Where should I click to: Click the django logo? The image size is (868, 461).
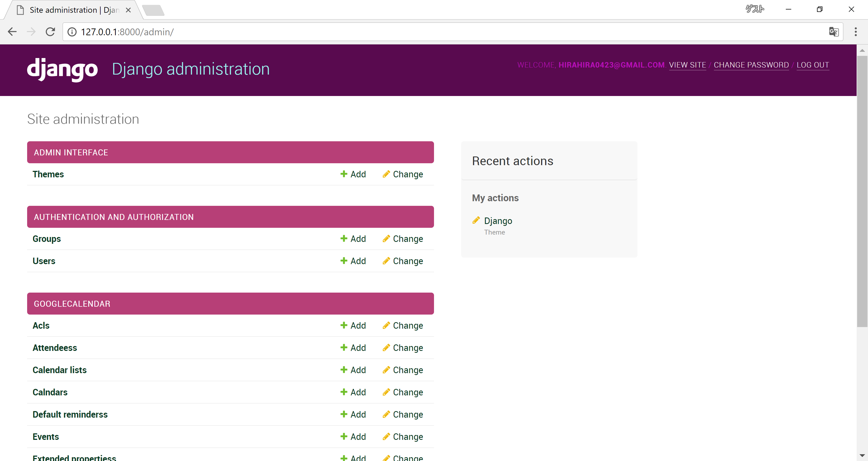(62, 70)
